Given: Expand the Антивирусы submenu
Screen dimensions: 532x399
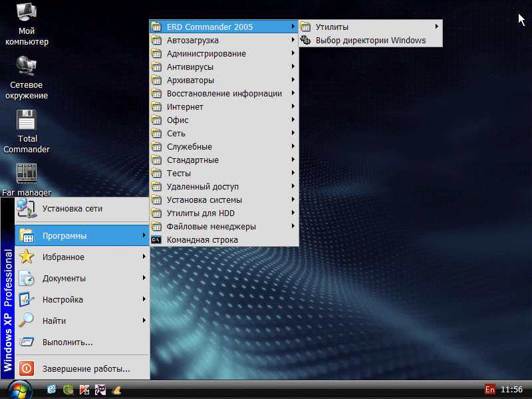Looking at the screenshot, I should click(x=190, y=67).
